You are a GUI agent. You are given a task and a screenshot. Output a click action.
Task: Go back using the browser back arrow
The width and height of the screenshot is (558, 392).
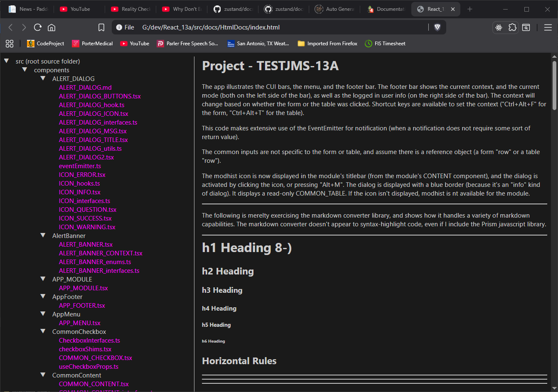[x=11, y=27]
